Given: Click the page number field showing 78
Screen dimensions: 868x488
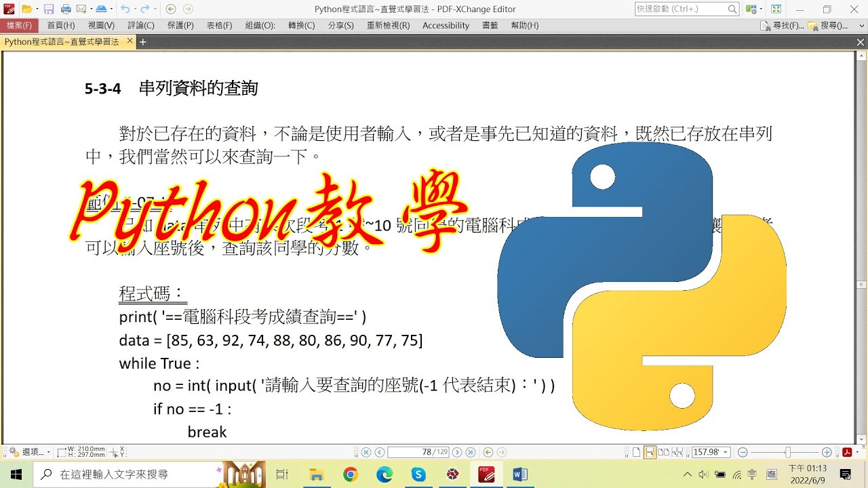Looking at the screenshot, I should point(418,452).
